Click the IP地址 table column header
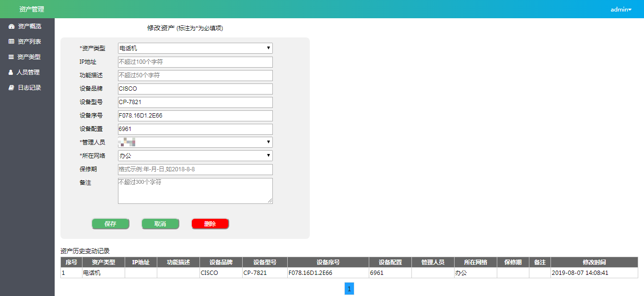The width and height of the screenshot is (644, 296). click(141, 262)
